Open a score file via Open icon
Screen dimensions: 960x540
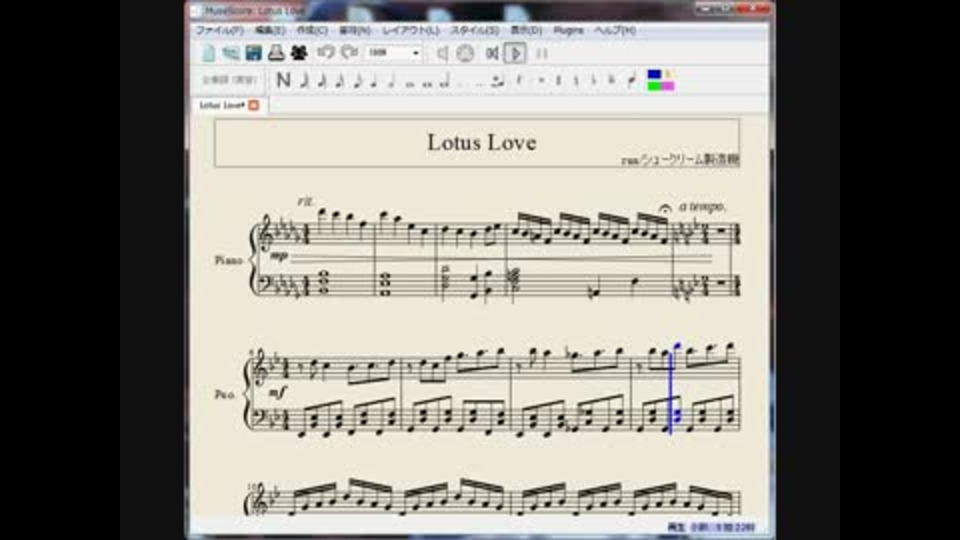231,53
